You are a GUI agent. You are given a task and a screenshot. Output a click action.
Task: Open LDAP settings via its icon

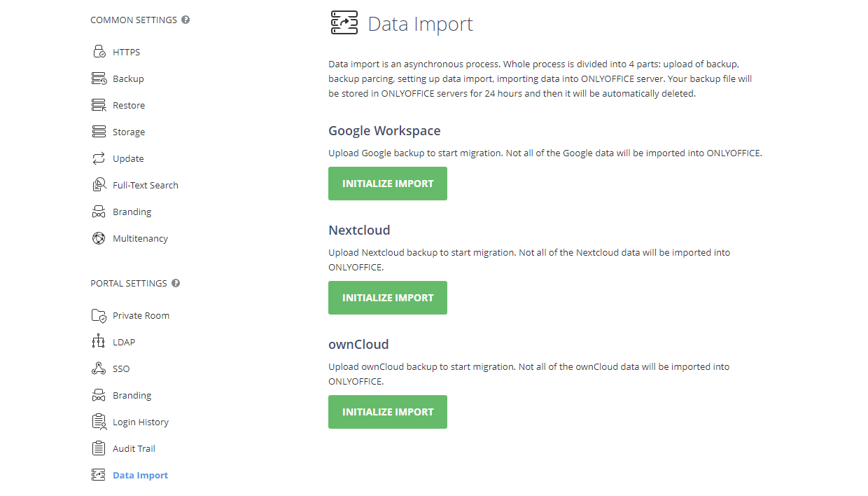coord(98,341)
